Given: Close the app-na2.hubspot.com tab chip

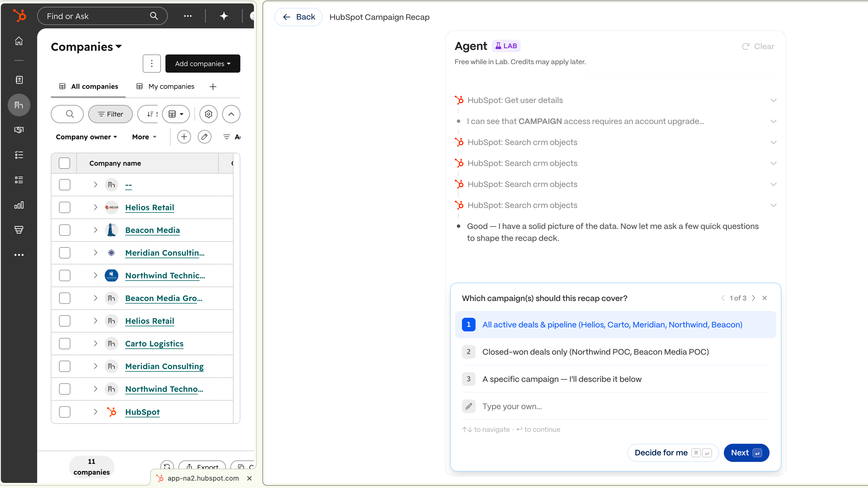Looking at the screenshot, I should click(x=249, y=478).
